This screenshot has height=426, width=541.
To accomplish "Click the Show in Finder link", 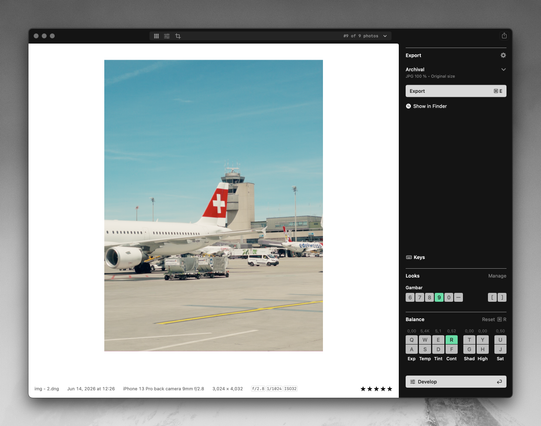I will (x=430, y=106).
